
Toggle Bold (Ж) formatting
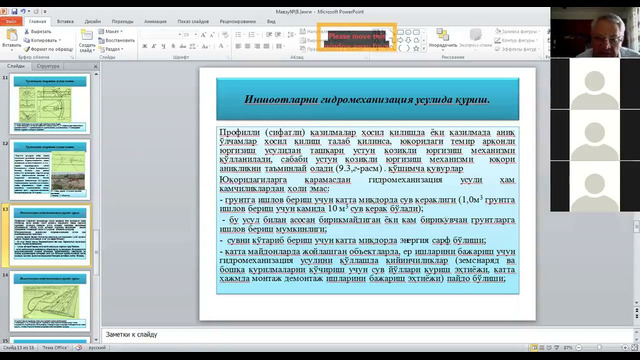click(144, 47)
